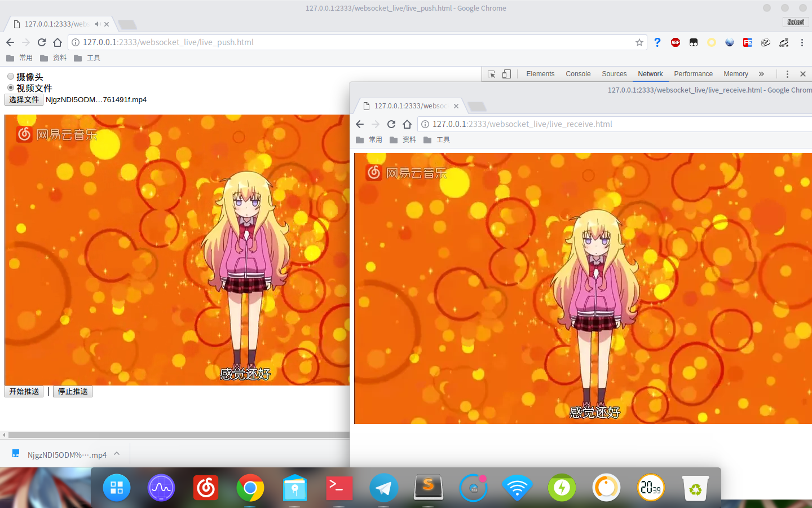The width and height of the screenshot is (812, 508).
Task: Open Telegram from the dock
Action: coord(384,488)
